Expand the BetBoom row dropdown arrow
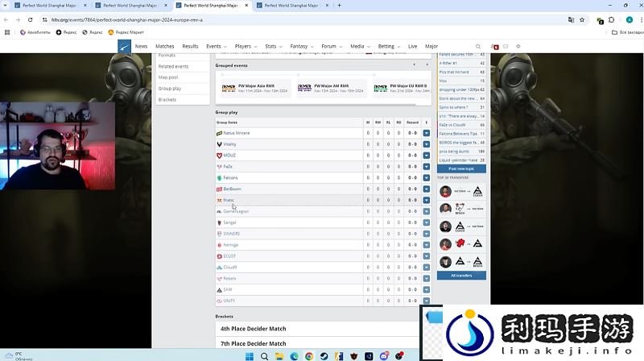This screenshot has width=644, height=361. tap(426, 189)
